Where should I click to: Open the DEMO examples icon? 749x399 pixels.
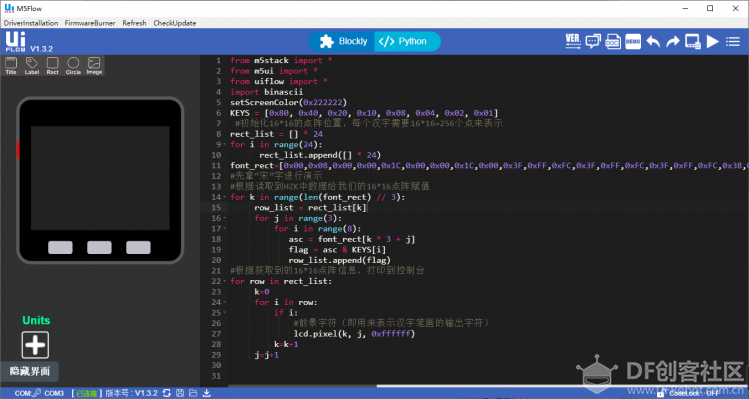pos(633,42)
